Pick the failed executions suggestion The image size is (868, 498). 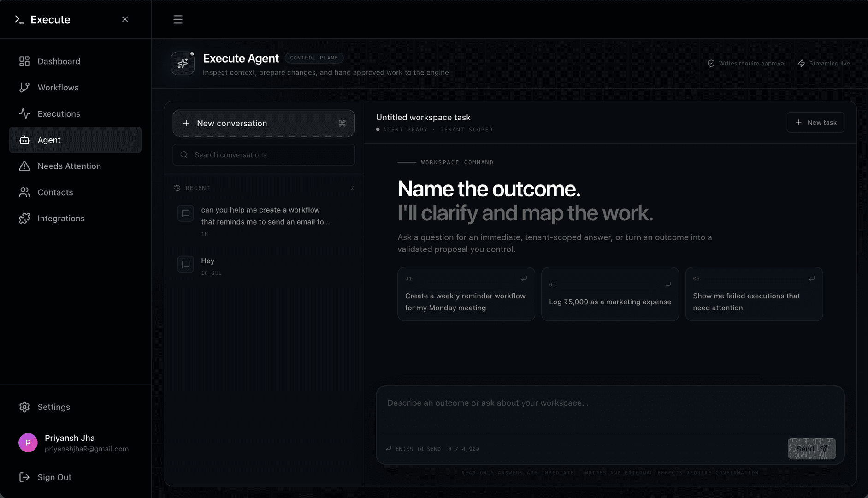(754, 294)
